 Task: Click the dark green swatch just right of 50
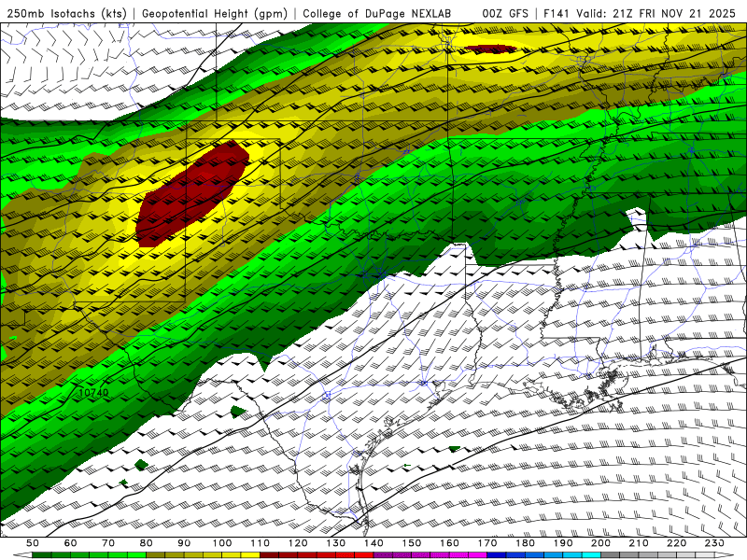[42, 555]
